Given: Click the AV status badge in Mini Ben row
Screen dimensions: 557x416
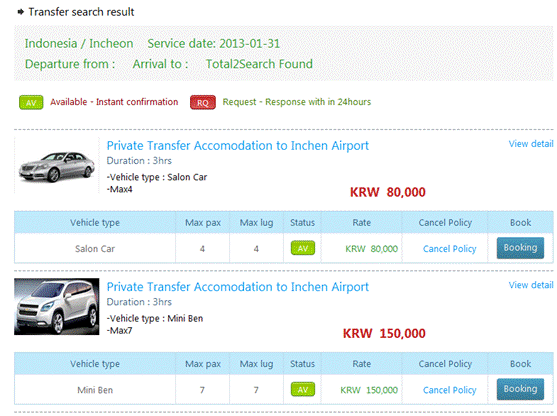Looking at the screenshot, I should click(303, 389).
